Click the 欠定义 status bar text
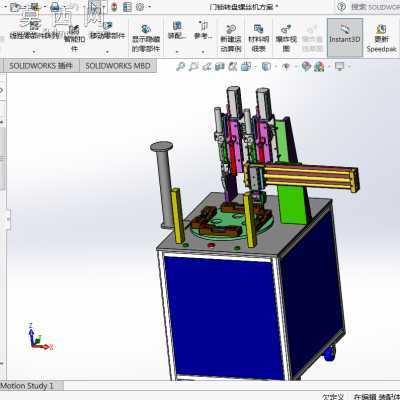This screenshot has width=400, height=400. click(x=333, y=397)
